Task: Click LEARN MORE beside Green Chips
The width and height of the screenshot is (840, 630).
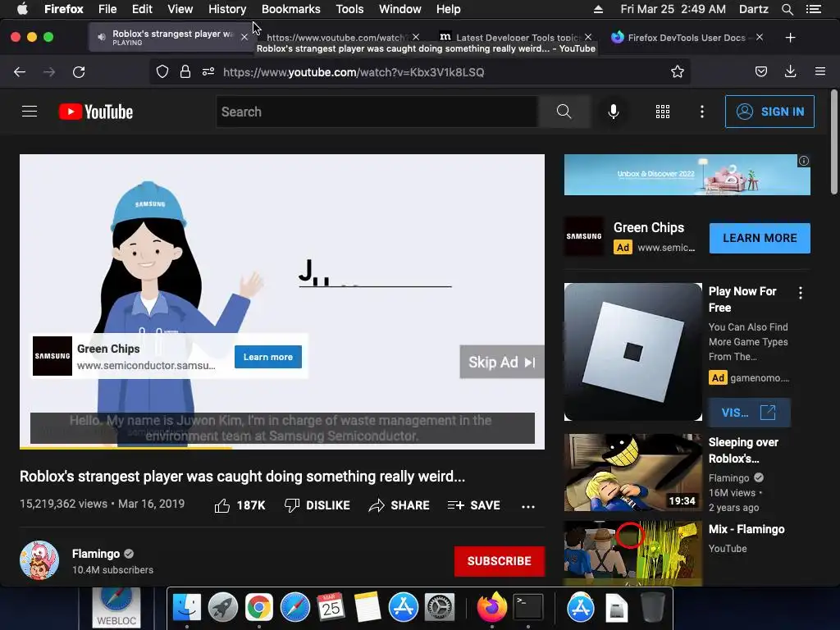Action: point(760,238)
